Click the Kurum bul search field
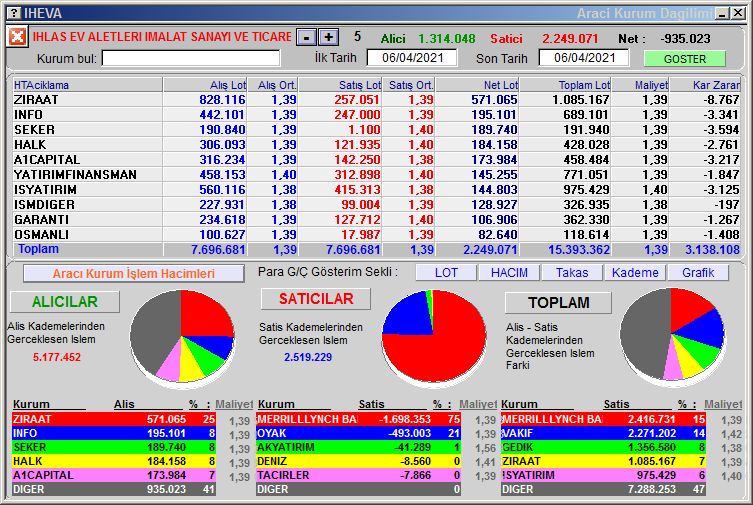 [191, 59]
